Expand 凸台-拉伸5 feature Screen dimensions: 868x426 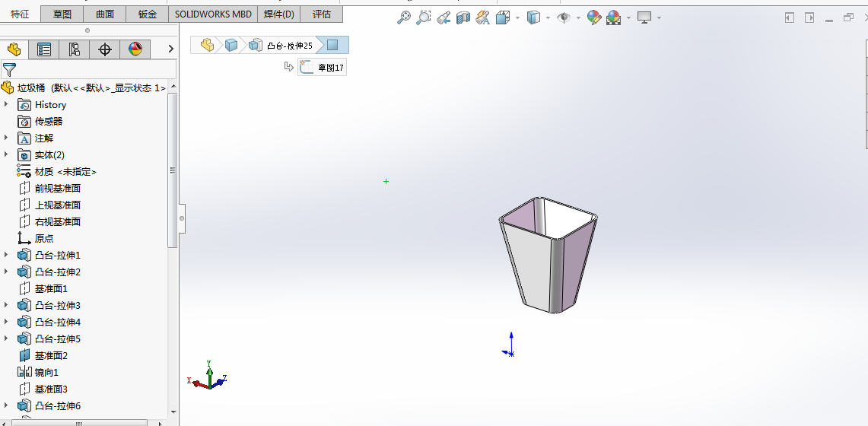6,338
